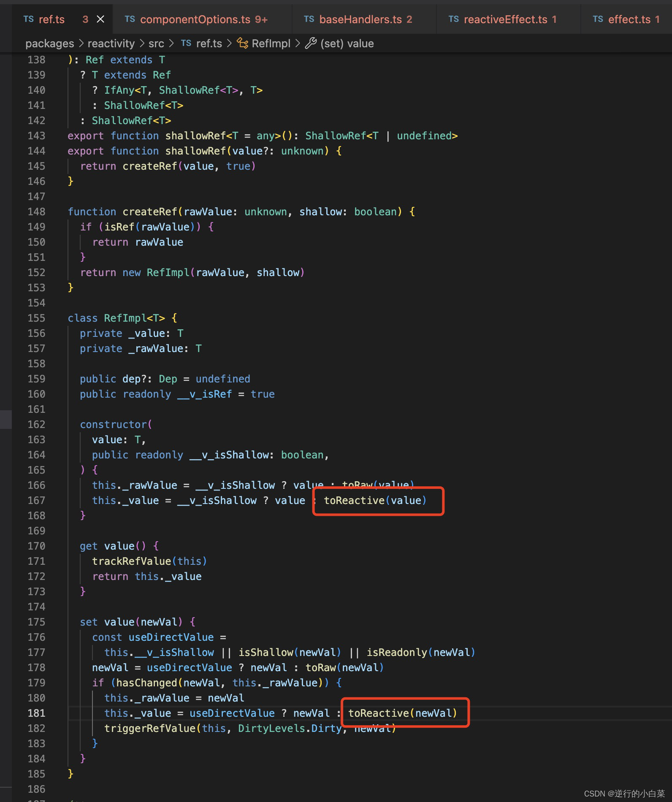Expand breadcrumb chevron after 'RefImpl'
The image size is (672, 802).
point(297,43)
